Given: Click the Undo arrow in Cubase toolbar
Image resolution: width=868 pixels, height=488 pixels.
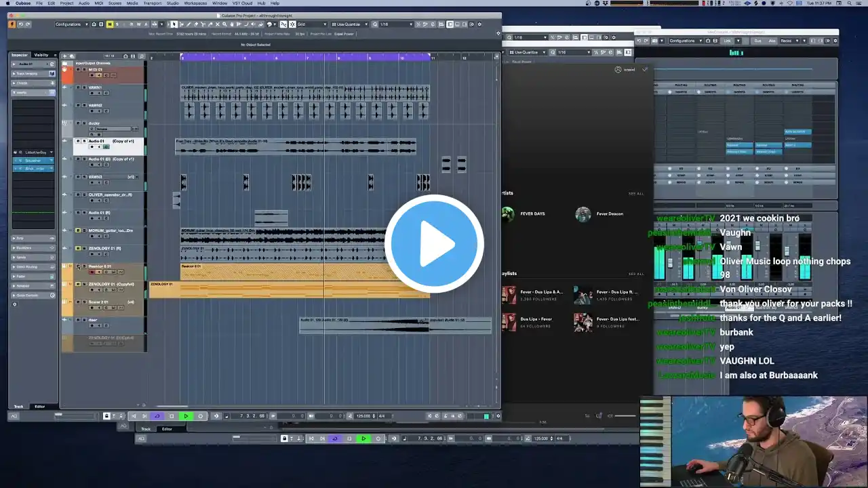Looking at the screenshot, I should [20, 24].
